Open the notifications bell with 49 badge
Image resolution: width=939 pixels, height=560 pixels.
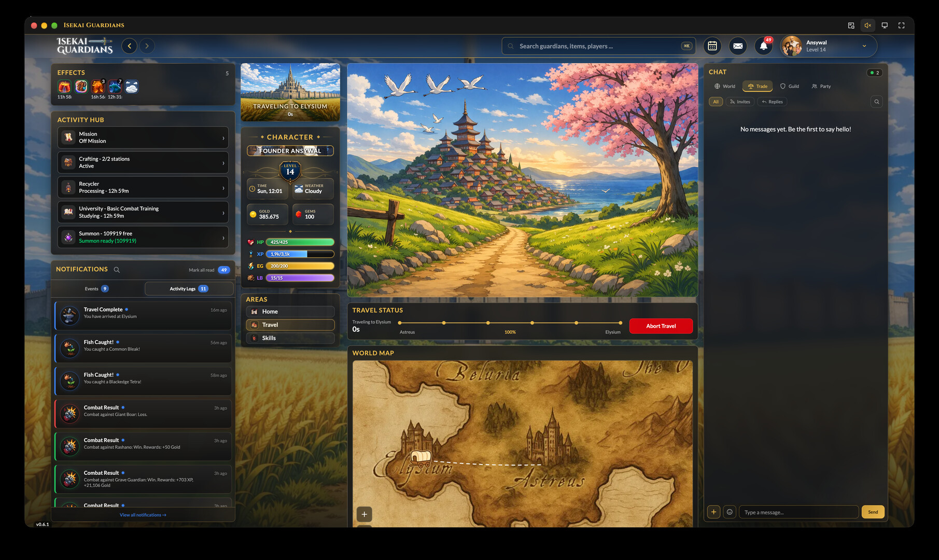[x=763, y=46]
